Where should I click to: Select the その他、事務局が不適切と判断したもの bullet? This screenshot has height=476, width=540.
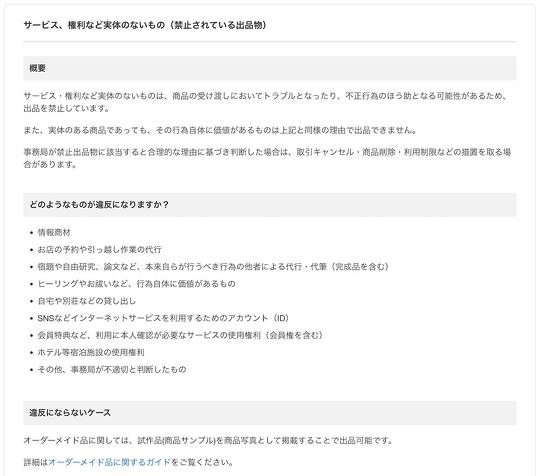click(112, 369)
